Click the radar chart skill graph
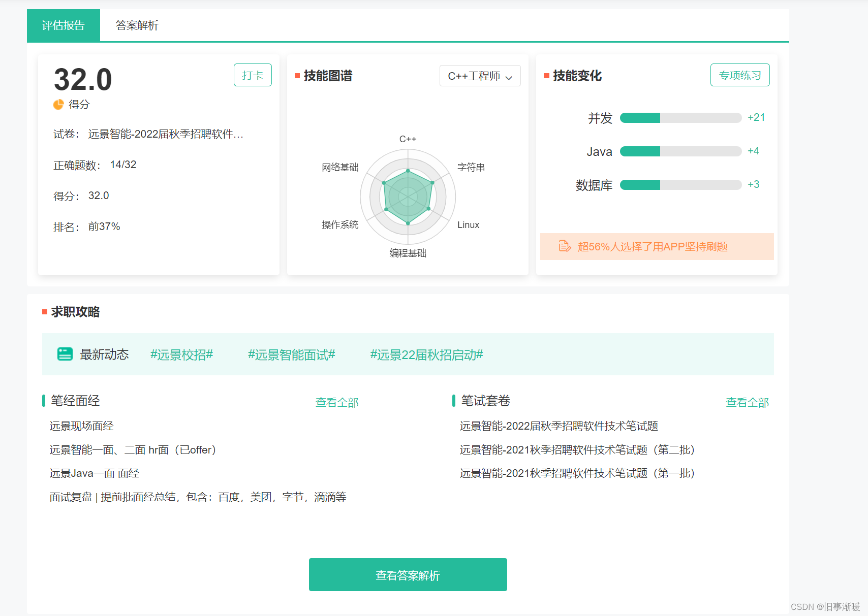Image resolution: width=868 pixels, height=616 pixels. 408,197
